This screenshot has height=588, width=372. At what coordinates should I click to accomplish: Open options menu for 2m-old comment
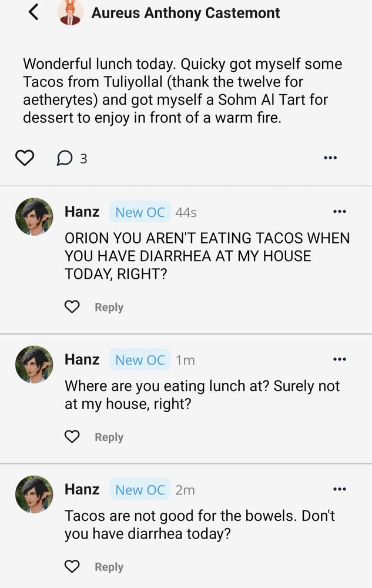click(339, 489)
